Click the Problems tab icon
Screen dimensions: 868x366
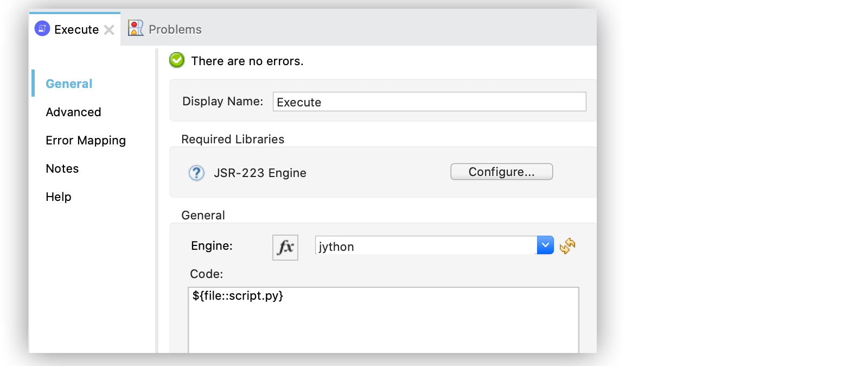[135, 28]
